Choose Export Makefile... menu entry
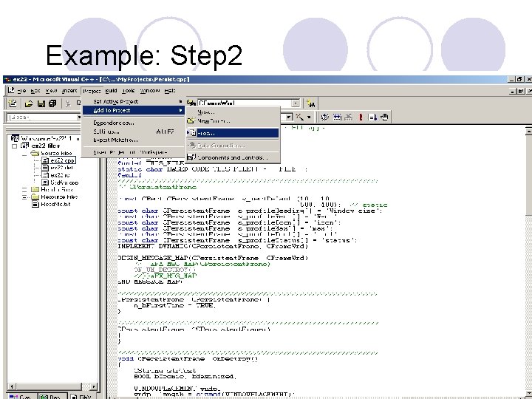The image size is (532, 399). pos(133,140)
